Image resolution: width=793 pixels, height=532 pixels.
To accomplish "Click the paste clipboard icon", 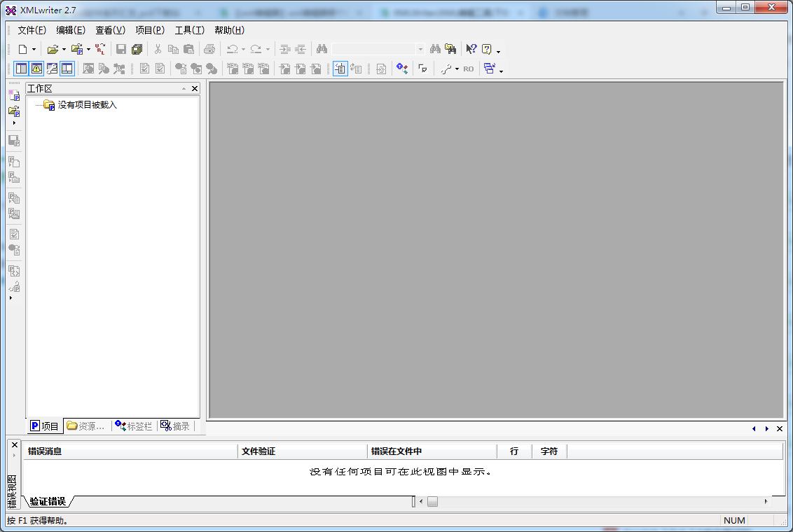I will (188, 49).
